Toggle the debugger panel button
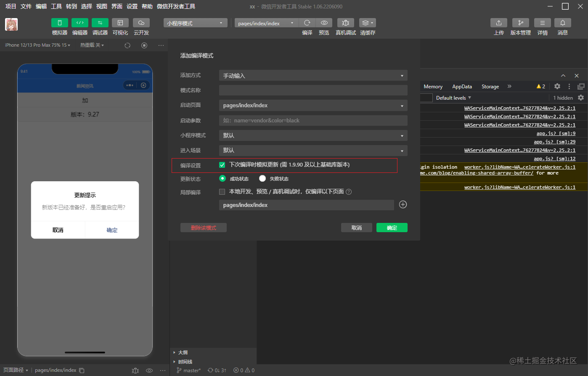The width and height of the screenshot is (588, 376). [100, 23]
